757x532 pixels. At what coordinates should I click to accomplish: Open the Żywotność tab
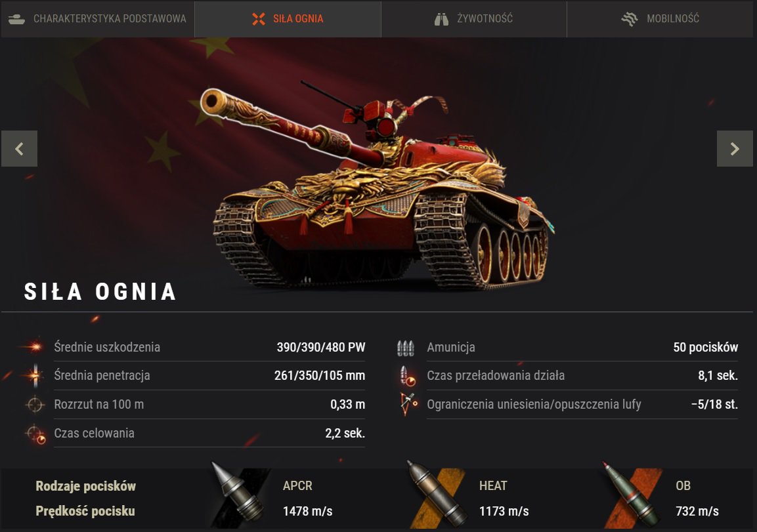(x=473, y=19)
